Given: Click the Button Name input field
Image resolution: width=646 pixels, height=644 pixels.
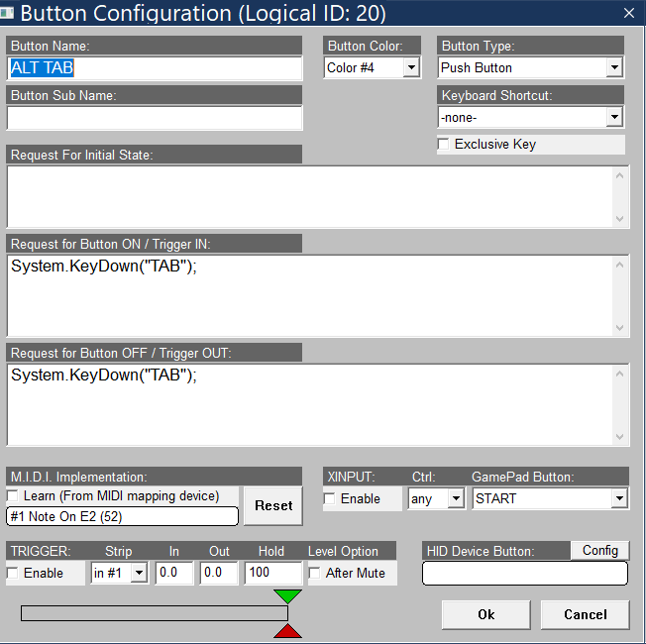Looking at the screenshot, I should [x=155, y=68].
